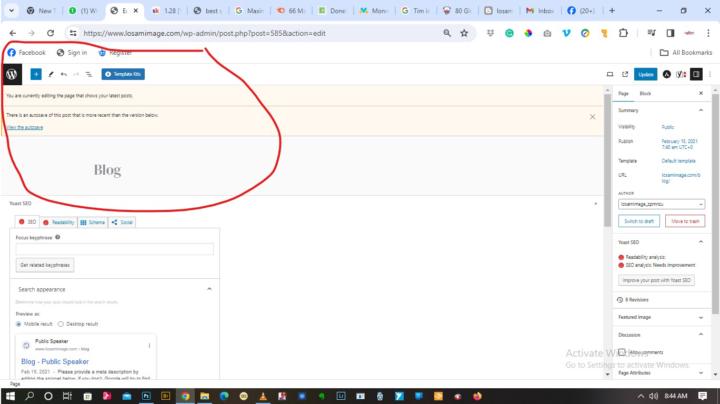
Task: Click Move to trash button
Action: coord(685,221)
